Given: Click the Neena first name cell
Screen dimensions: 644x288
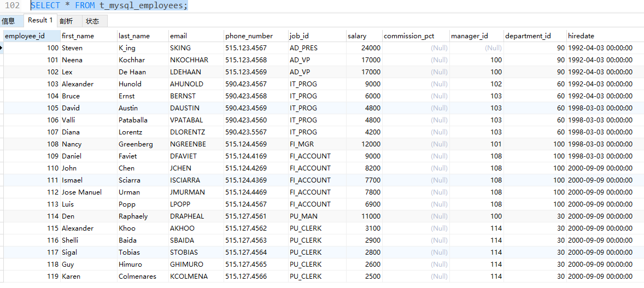Looking at the screenshot, I should click(x=89, y=60).
